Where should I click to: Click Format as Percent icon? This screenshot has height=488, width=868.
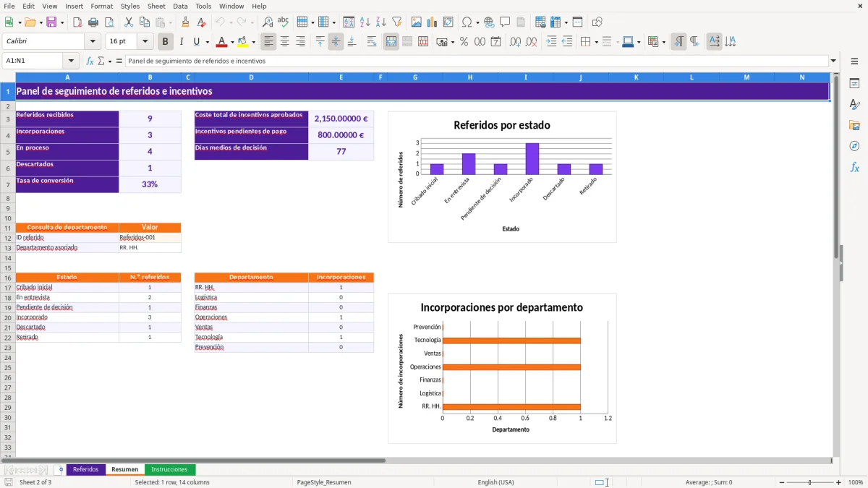(464, 42)
